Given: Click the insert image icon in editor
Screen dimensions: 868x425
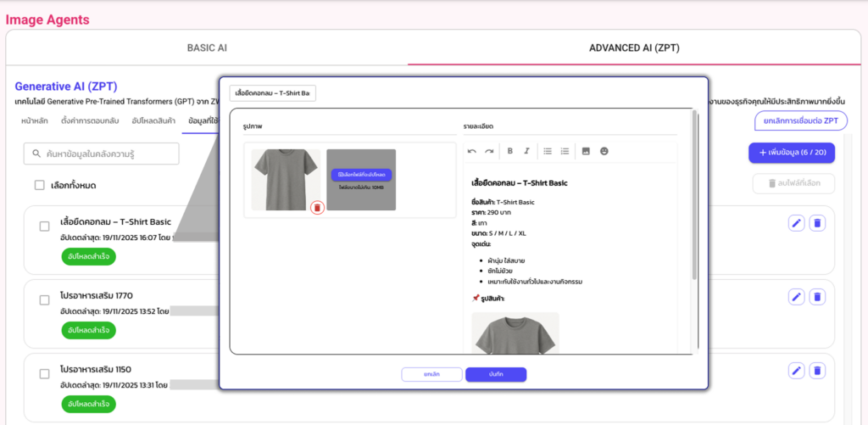Looking at the screenshot, I should (x=586, y=151).
